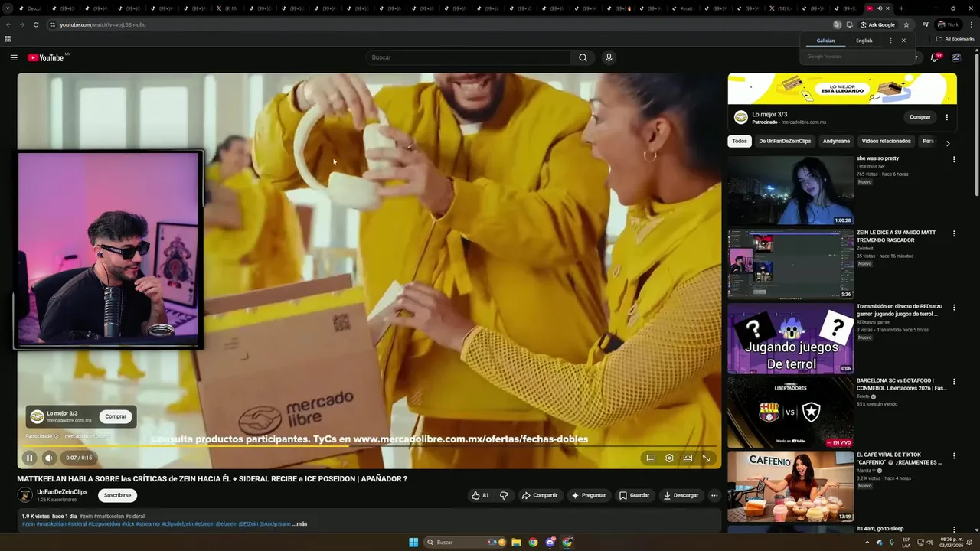Open options menu of sidebar ad
980x551 pixels.
tap(947, 117)
